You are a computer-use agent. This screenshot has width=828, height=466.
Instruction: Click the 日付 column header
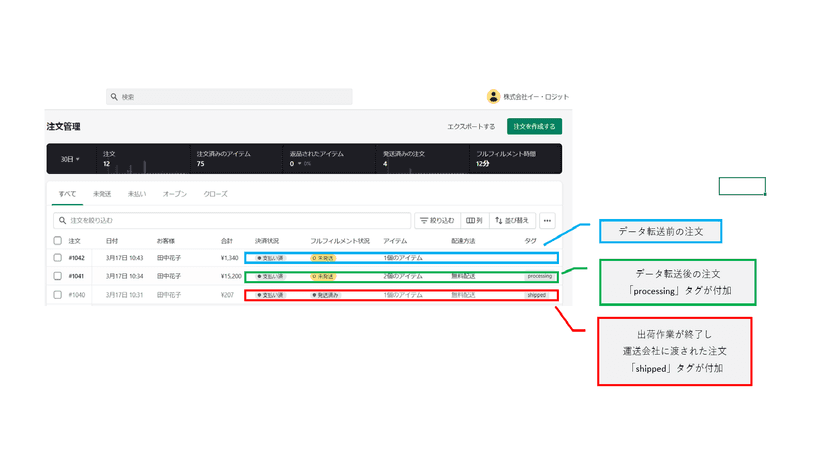click(112, 241)
